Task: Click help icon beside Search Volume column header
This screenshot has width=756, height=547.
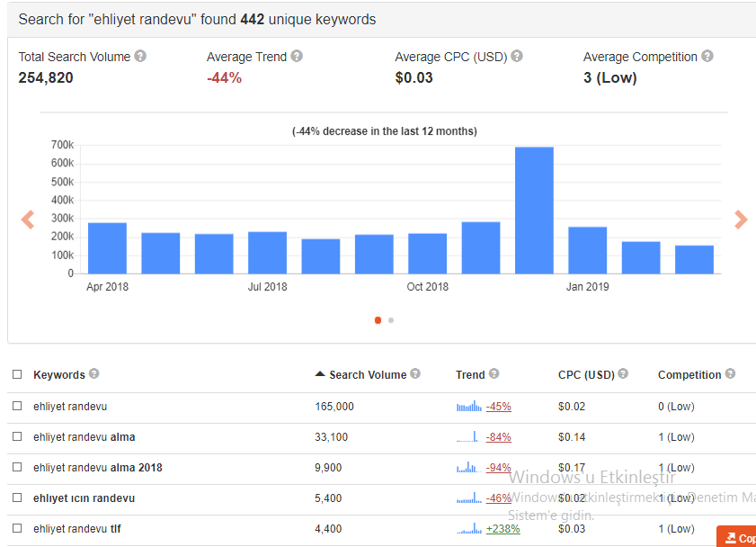Action: [x=415, y=373]
